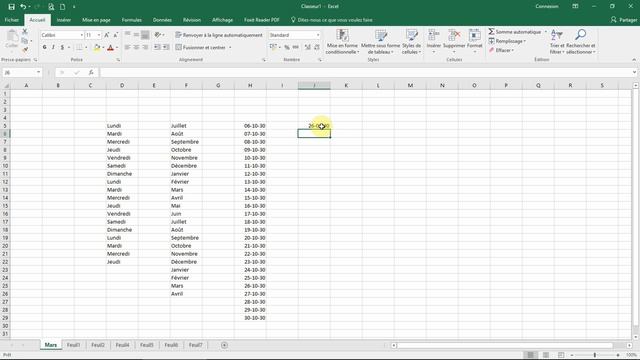Select the Feuil2 sheet tab
Viewport: 640px width, 360px height.
[98, 345]
